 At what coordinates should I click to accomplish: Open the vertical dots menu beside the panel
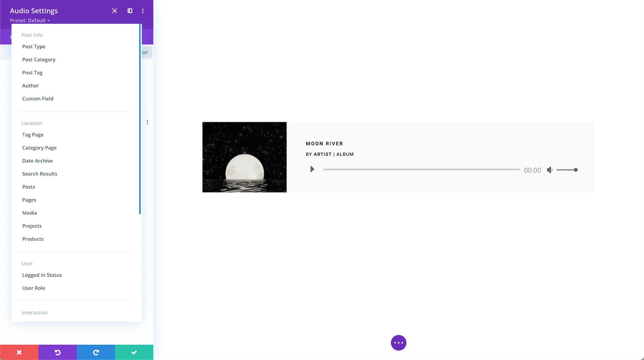(148, 122)
